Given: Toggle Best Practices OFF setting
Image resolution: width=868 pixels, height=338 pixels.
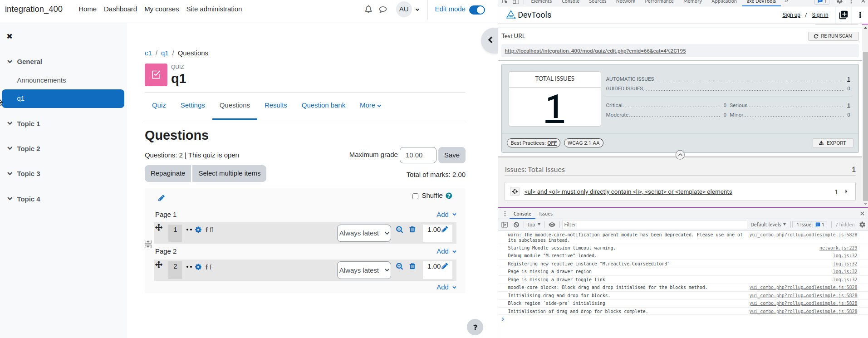Looking at the screenshot, I should 534,143.
